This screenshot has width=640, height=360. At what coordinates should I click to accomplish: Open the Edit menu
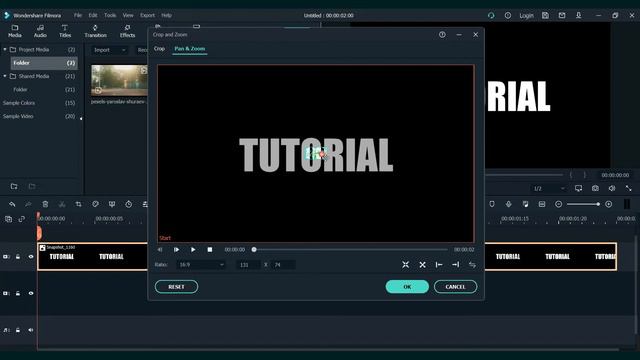coord(93,16)
